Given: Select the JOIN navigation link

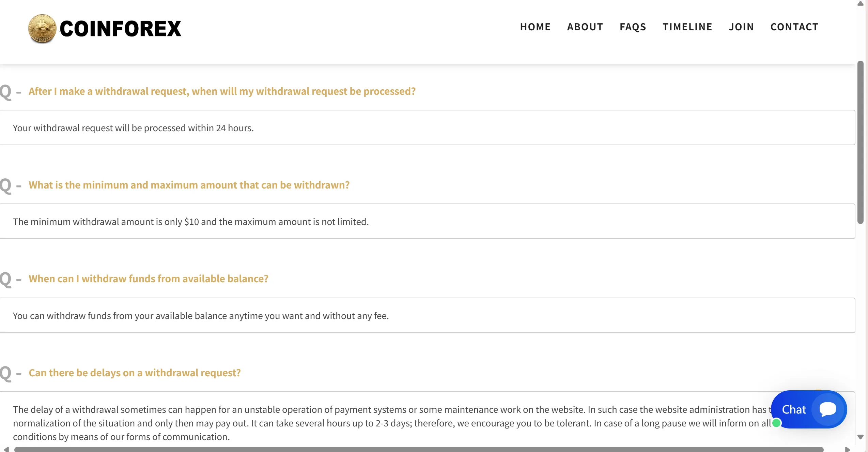Looking at the screenshot, I should [741, 27].
